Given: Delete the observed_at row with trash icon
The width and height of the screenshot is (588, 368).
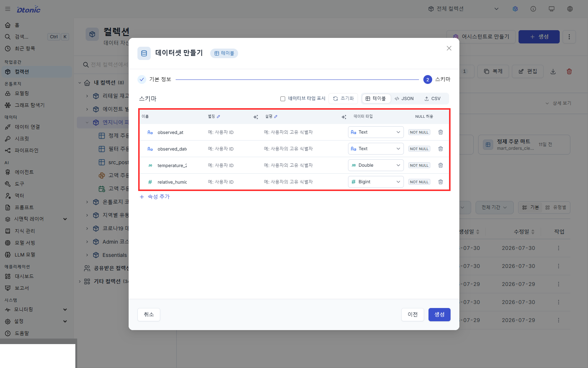Looking at the screenshot, I should coord(441,132).
